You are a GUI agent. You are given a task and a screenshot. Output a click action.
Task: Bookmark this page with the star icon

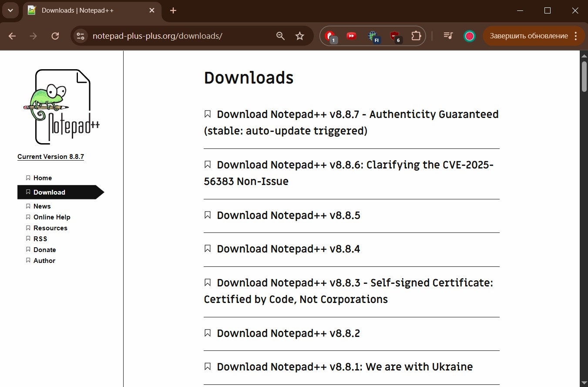[299, 36]
